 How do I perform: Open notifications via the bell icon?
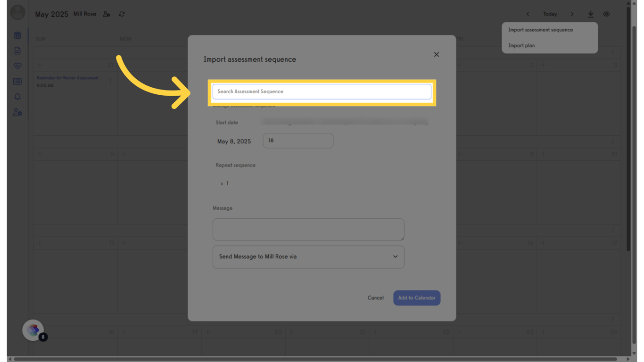[17, 97]
